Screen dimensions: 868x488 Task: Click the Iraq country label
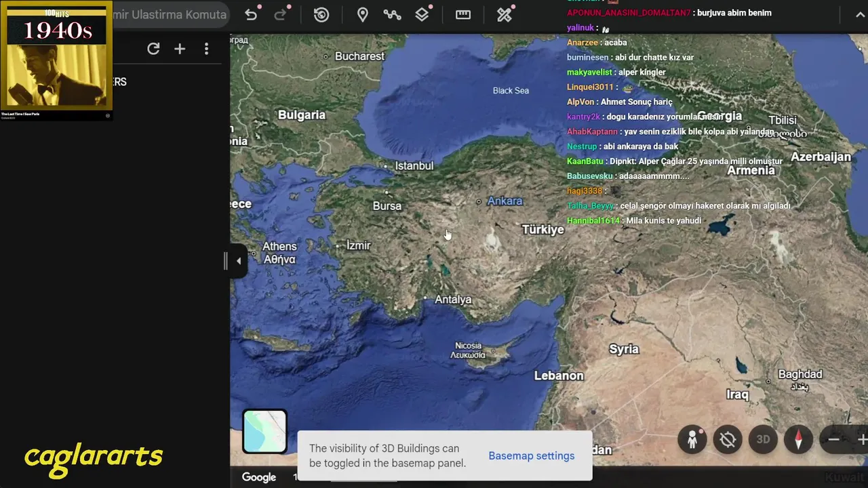737,394
